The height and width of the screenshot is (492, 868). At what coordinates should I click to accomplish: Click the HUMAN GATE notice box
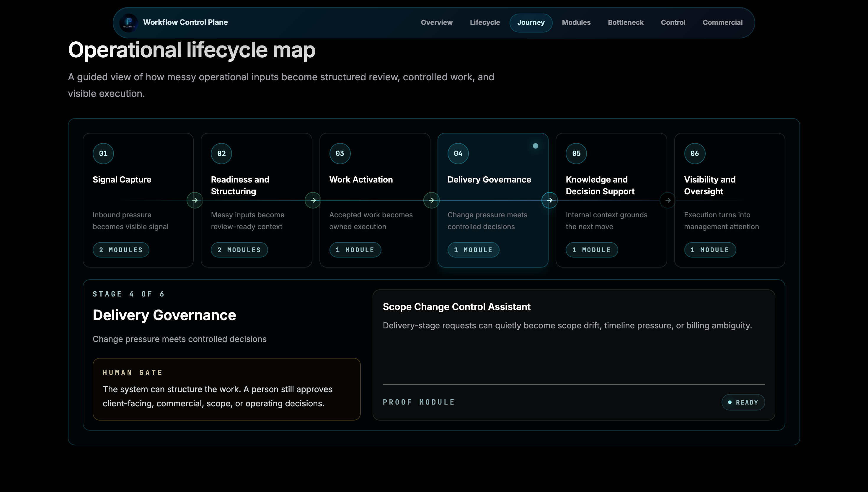(227, 389)
